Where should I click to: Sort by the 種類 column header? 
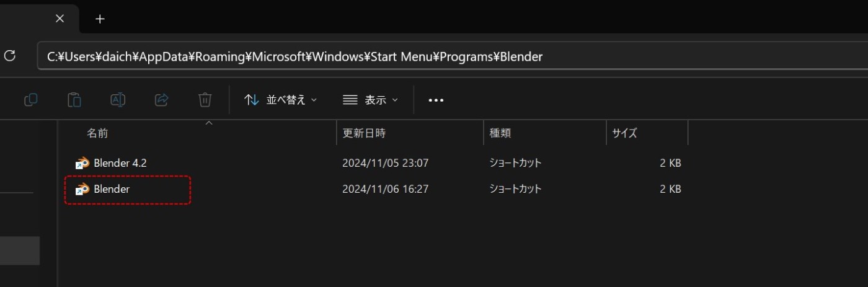[x=500, y=133]
